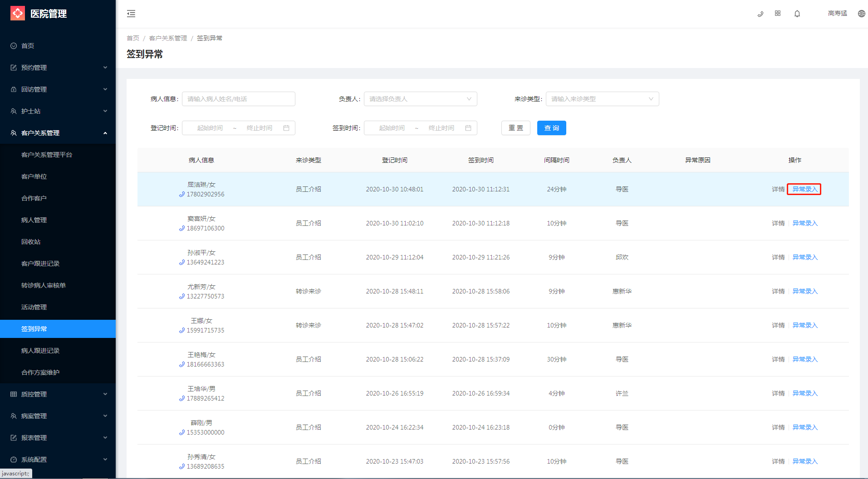Expand the 护士站 sidebar menu
868x479 pixels.
pyautogui.click(x=58, y=111)
